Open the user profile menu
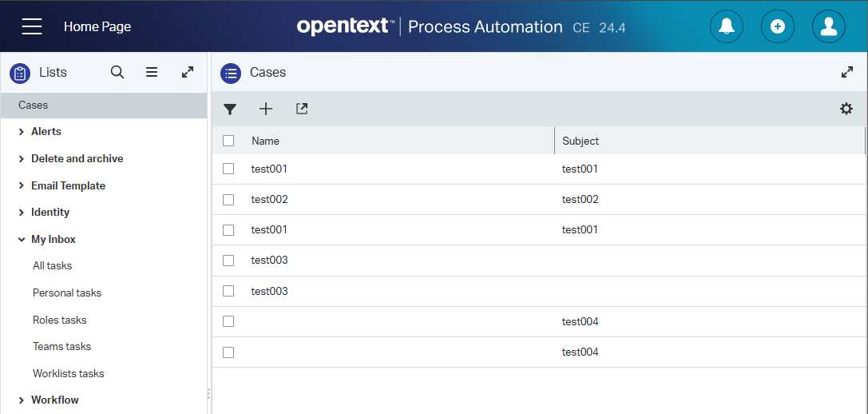 [x=828, y=26]
